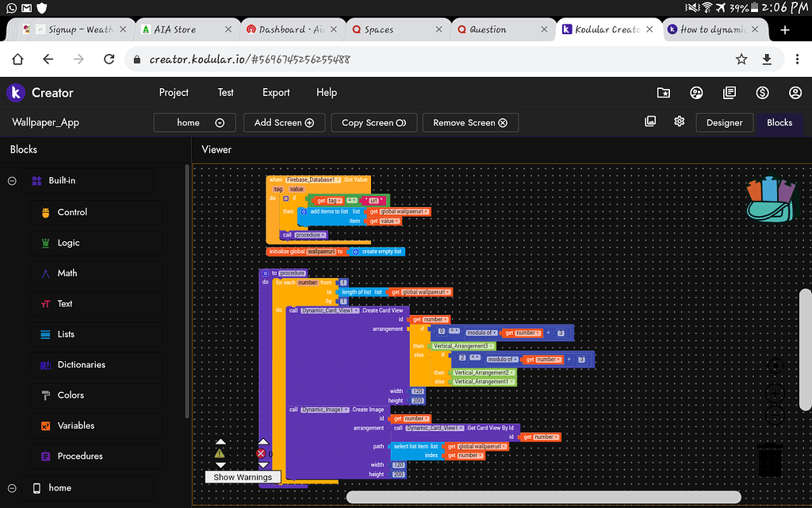812x508 pixels.
Task: Collapse the home screen tree node
Action: pos(12,488)
